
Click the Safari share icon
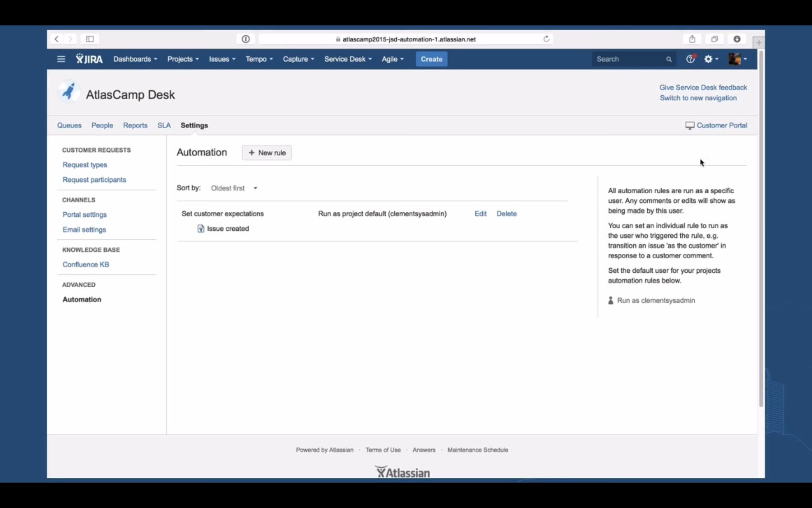point(692,39)
